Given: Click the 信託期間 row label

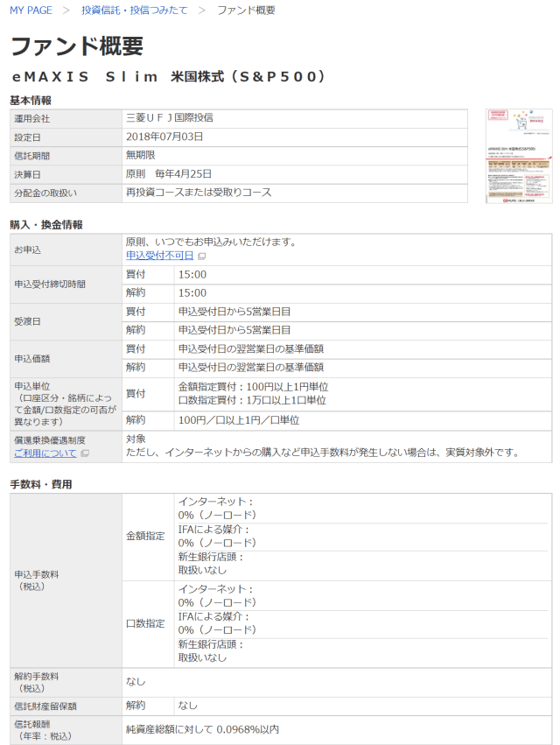Looking at the screenshot, I should pos(31,156).
